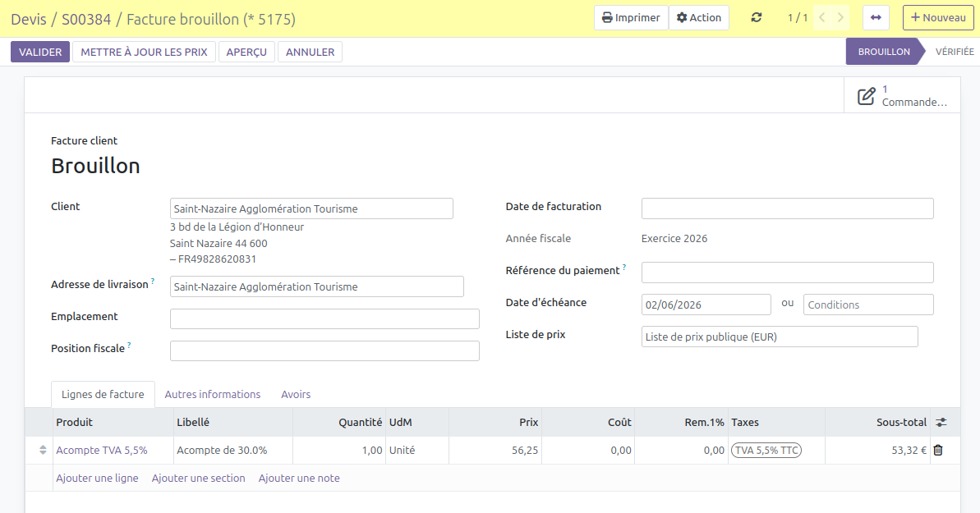Open the Action menu

(x=699, y=17)
